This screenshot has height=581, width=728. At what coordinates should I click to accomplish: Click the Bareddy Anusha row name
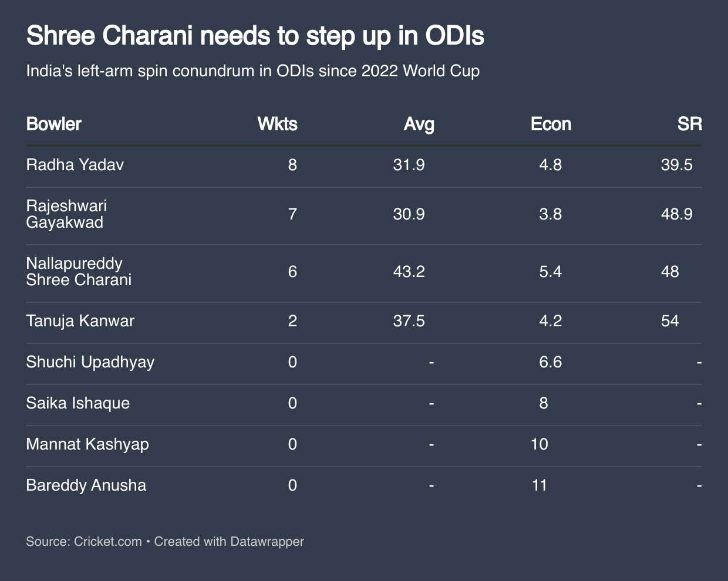pyautogui.click(x=86, y=485)
